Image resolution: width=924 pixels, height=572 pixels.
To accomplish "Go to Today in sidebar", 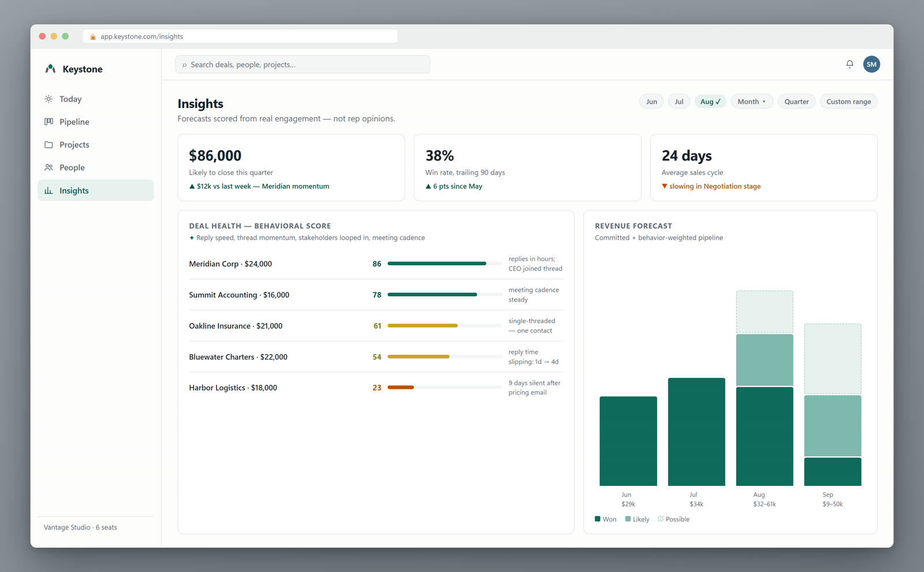I will tap(96, 99).
